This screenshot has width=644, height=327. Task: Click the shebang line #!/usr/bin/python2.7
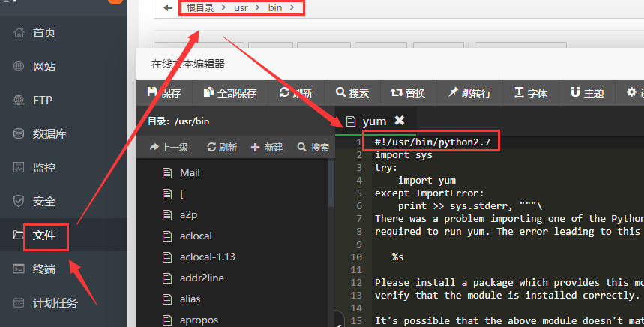pos(433,142)
